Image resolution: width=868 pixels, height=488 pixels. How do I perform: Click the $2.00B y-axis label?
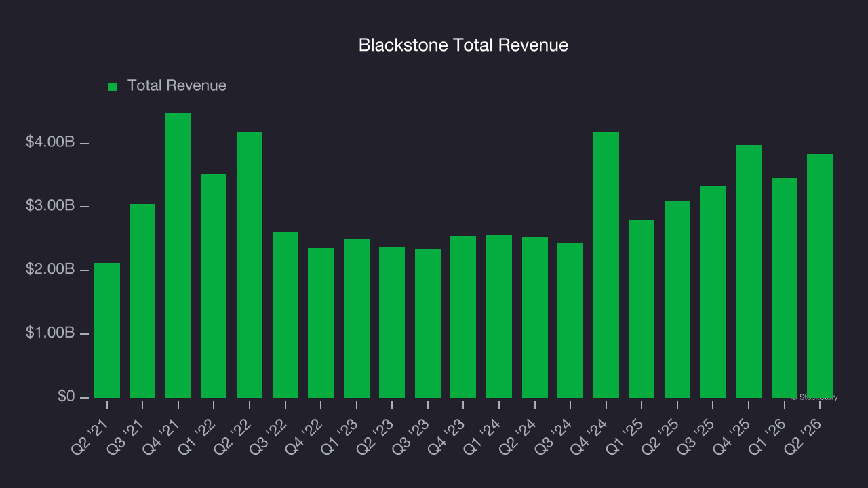click(x=50, y=269)
